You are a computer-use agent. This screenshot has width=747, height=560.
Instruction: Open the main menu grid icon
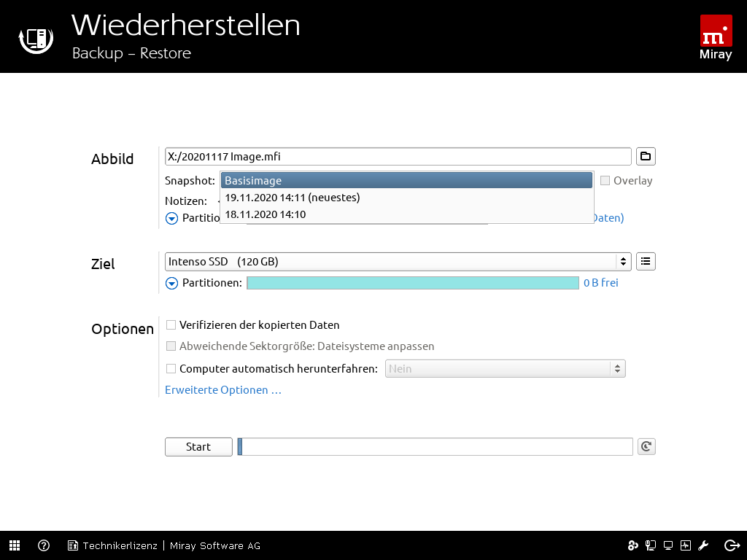click(x=15, y=545)
